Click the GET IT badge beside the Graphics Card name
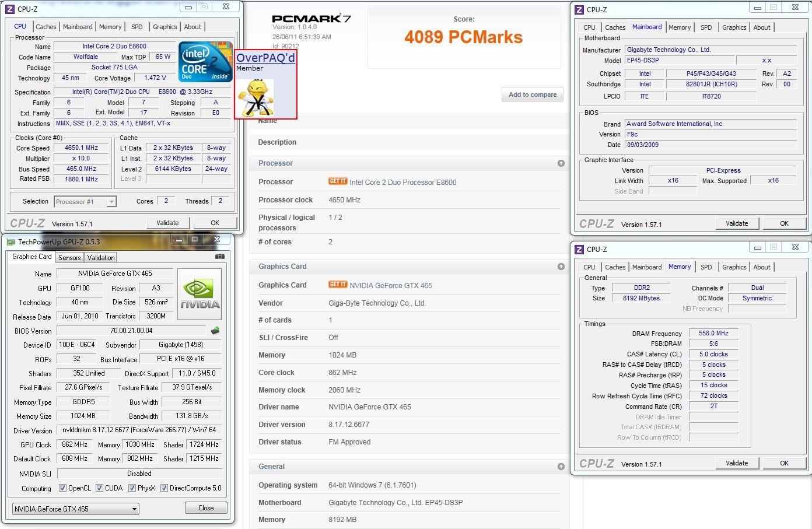812x529 pixels. (338, 285)
